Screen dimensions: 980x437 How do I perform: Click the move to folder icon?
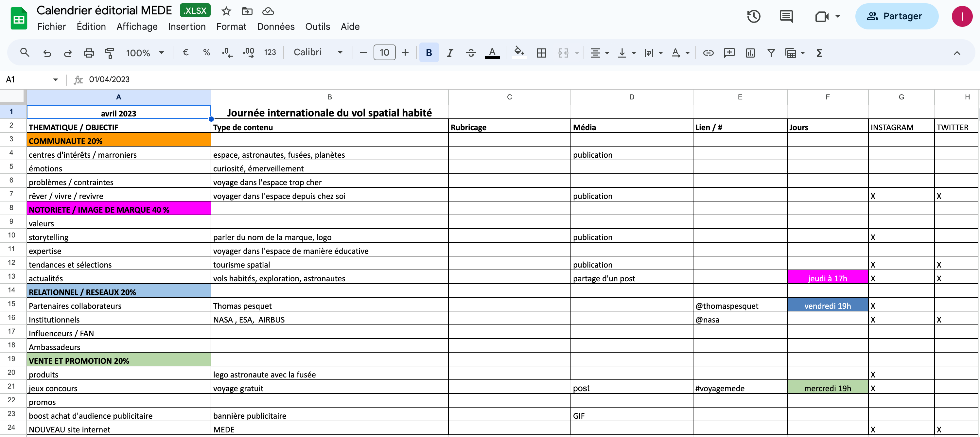[247, 11]
